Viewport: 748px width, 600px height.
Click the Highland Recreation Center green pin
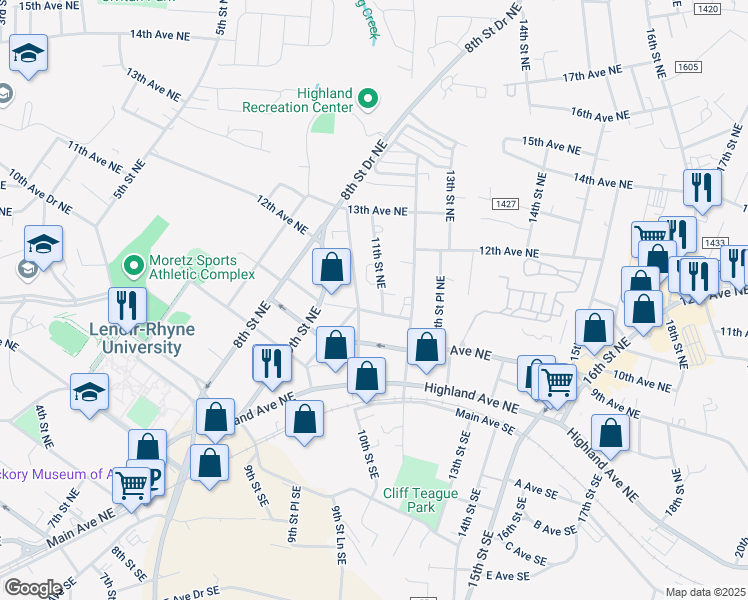(368, 99)
